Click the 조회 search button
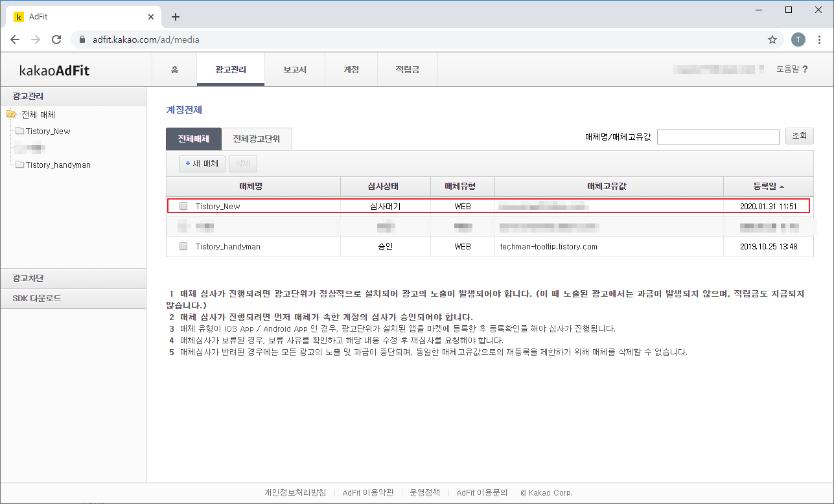The height and width of the screenshot is (504, 834). pyautogui.click(x=800, y=136)
